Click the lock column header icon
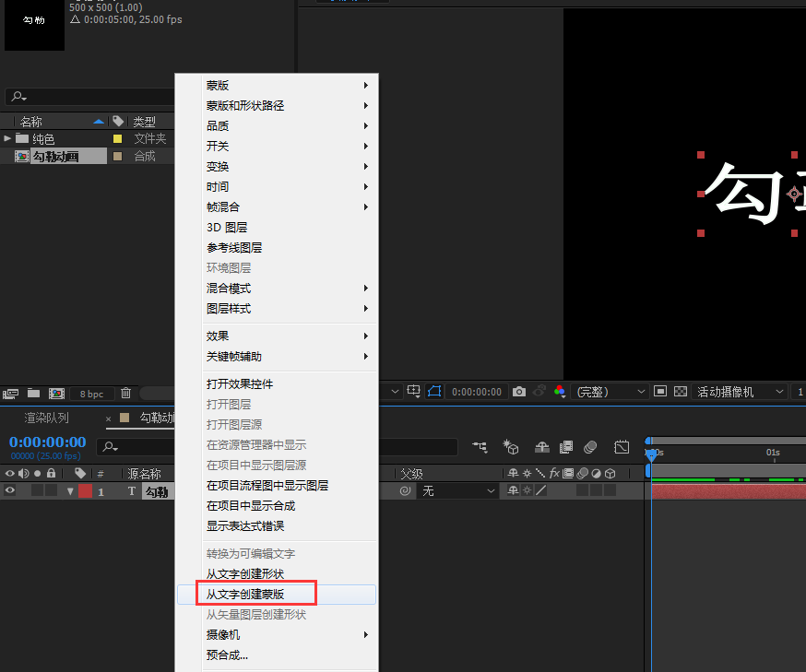This screenshot has width=806, height=672. pos(51,473)
